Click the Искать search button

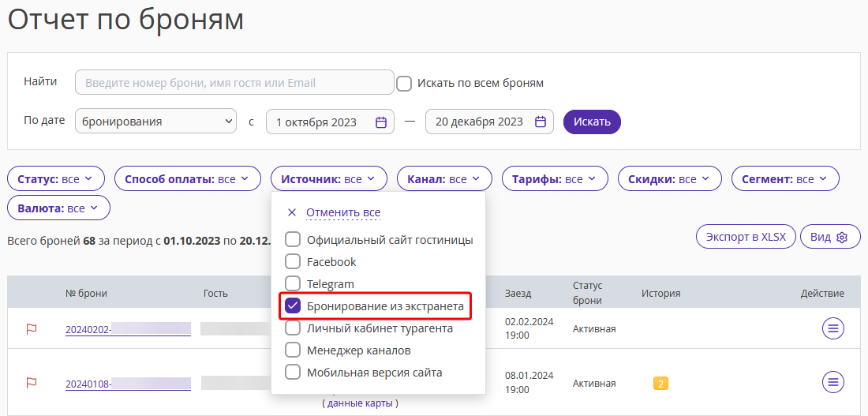tap(592, 122)
